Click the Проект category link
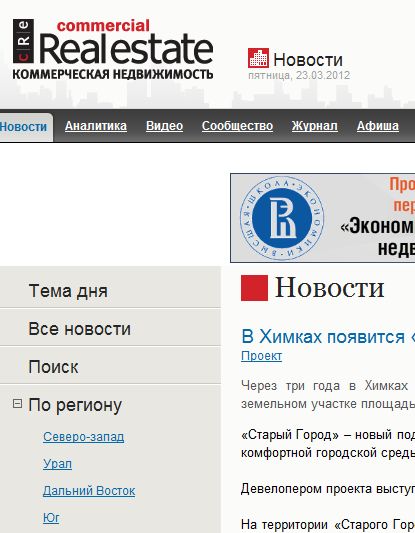This screenshot has height=533, width=415. tap(262, 356)
